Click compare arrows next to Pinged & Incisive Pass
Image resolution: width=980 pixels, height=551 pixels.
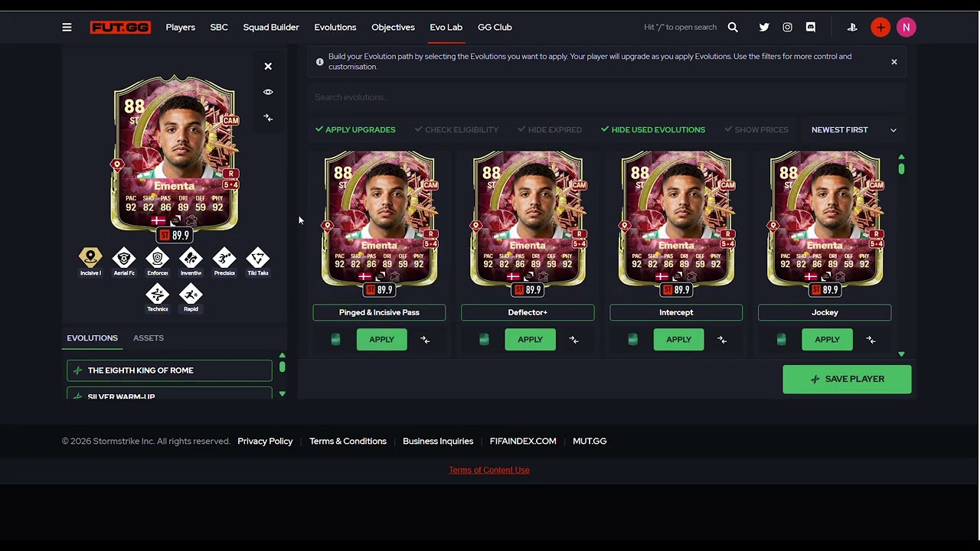[x=425, y=340]
